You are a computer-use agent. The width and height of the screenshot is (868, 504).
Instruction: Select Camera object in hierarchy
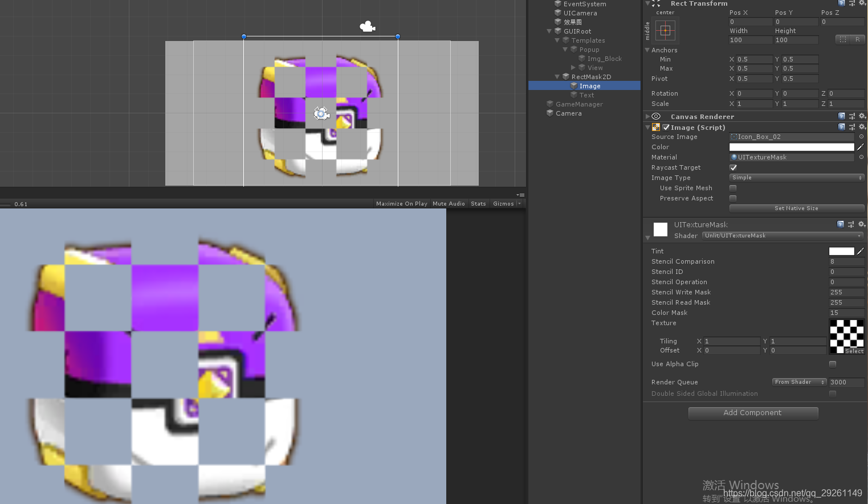569,113
